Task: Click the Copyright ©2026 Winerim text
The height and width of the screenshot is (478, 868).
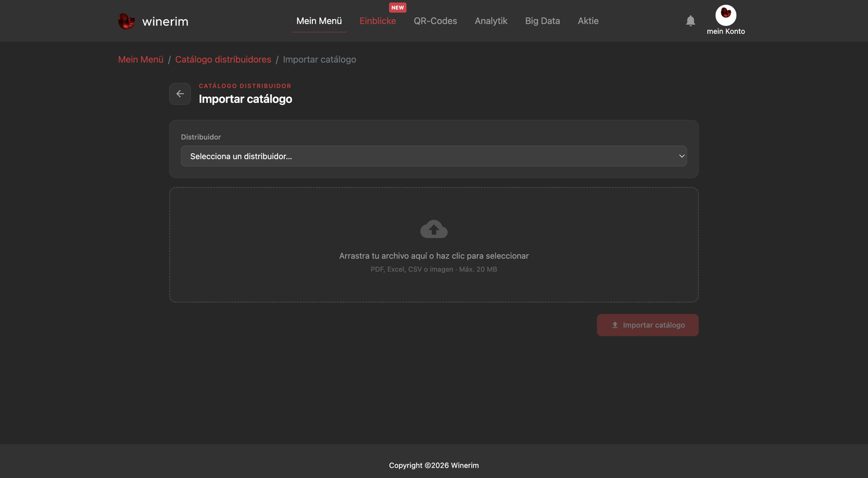Action: [x=434, y=465]
